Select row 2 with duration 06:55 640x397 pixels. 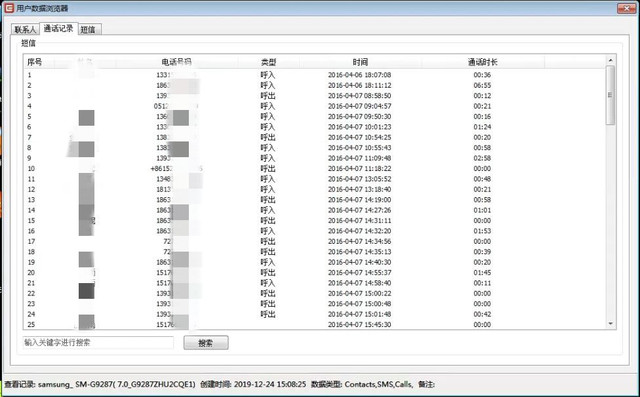click(314, 85)
